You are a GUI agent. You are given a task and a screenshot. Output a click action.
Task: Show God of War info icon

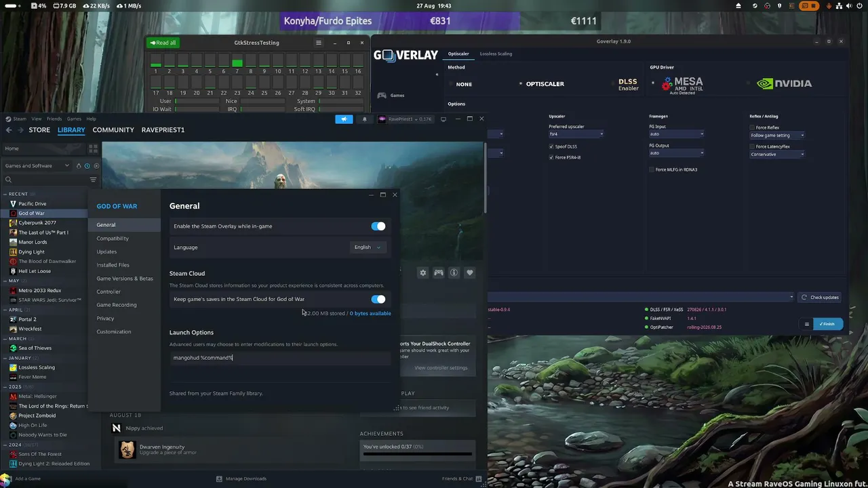tap(454, 272)
